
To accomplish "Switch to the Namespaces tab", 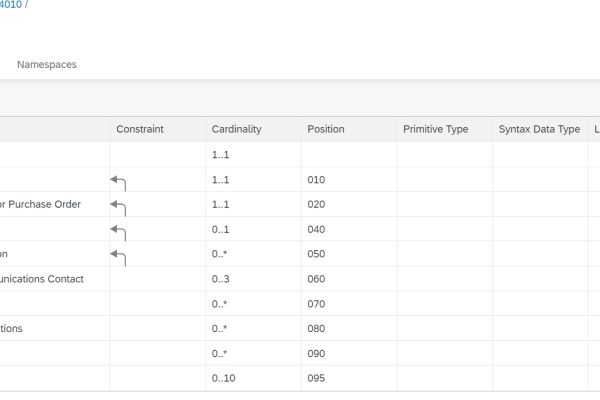I will [x=47, y=64].
